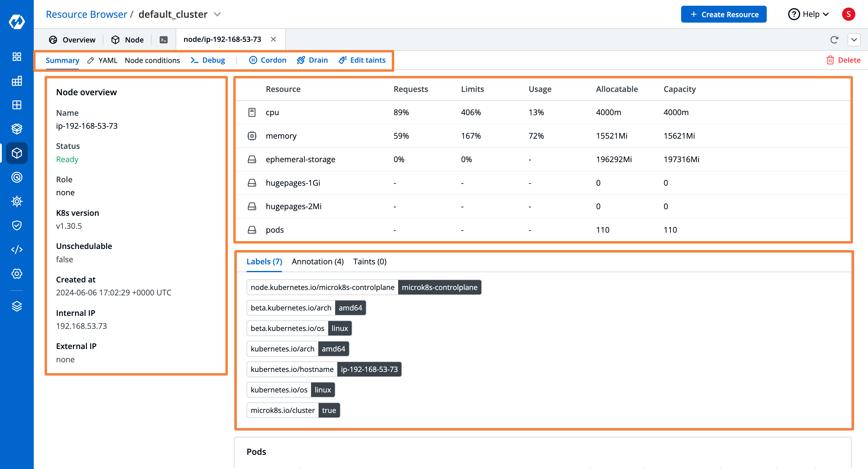
Task: Select the Application Groups sidebar icon
Action: [x=17, y=105]
